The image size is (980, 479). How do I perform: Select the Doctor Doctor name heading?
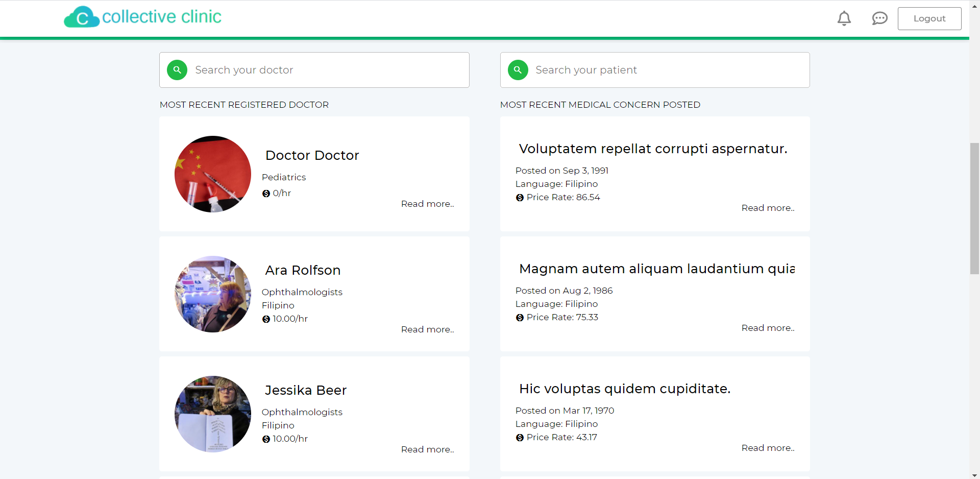[312, 155]
